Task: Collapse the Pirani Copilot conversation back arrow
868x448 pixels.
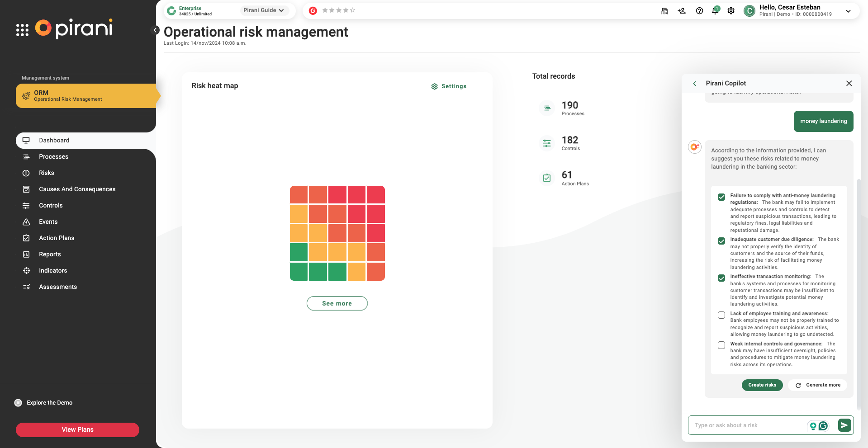Action: coord(695,83)
